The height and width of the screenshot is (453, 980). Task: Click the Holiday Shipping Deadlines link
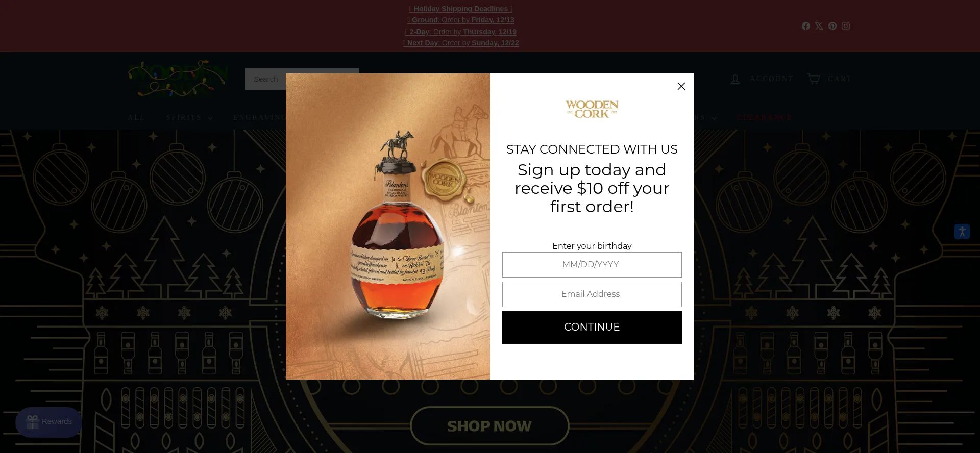coord(460,9)
